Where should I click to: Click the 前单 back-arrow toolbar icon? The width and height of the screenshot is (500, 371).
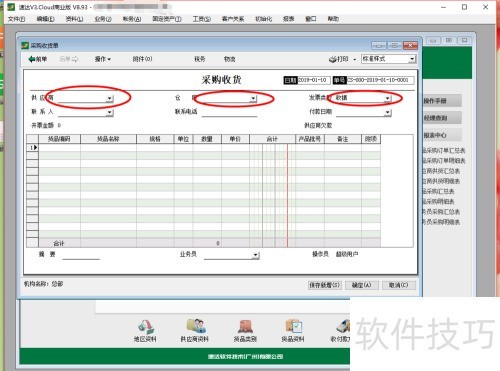click(x=32, y=59)
